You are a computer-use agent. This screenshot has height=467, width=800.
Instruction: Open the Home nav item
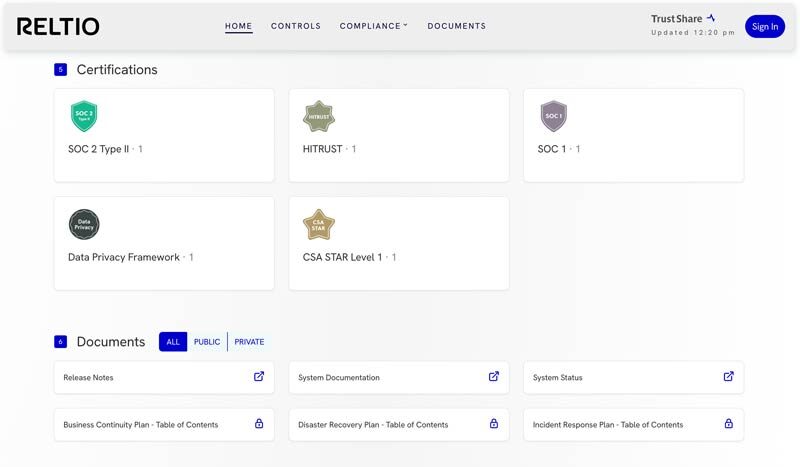[x=239, y=26]
